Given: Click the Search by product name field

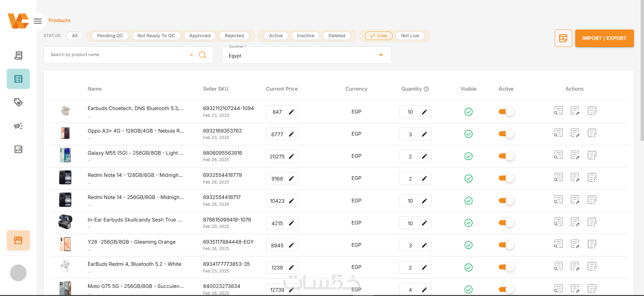Looking at the screenshot, I should (x=117, y=55).
